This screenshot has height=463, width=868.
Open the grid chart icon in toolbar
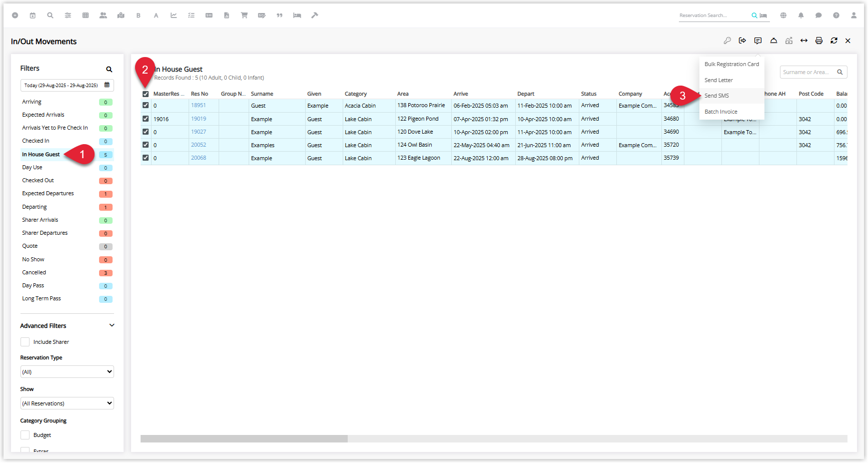pyautogui.click(x=86, y=16)
